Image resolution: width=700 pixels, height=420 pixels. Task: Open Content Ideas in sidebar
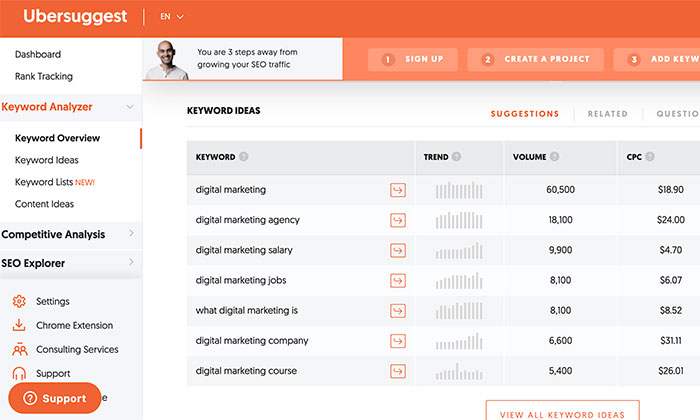pyautogui.click(x=45, y=204)
